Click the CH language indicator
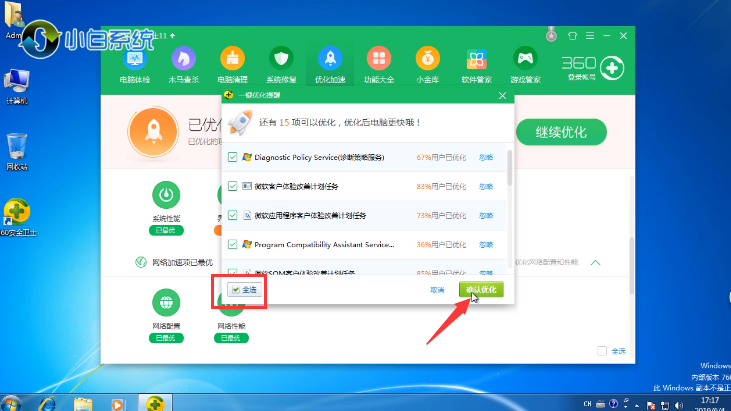The height and width of the screenshot is (411, 731). (x=587, y=404)
